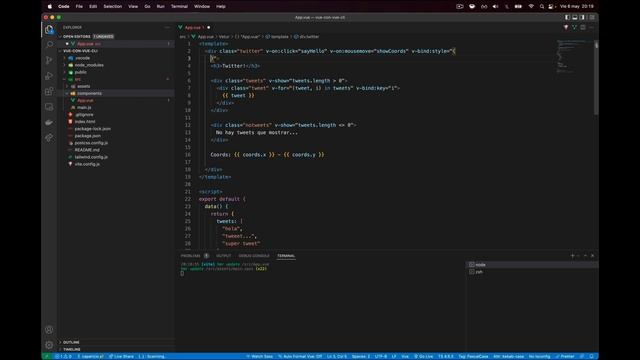Open the Customize Layout icon
The width and height of the screenshot is (640, 360).
(592, 17)
